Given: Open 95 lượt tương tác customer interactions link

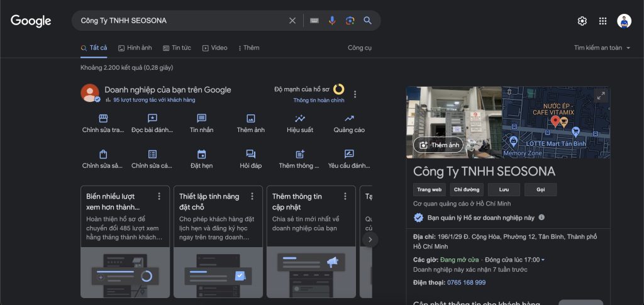Looking at the screenshot, I should 154,100.
